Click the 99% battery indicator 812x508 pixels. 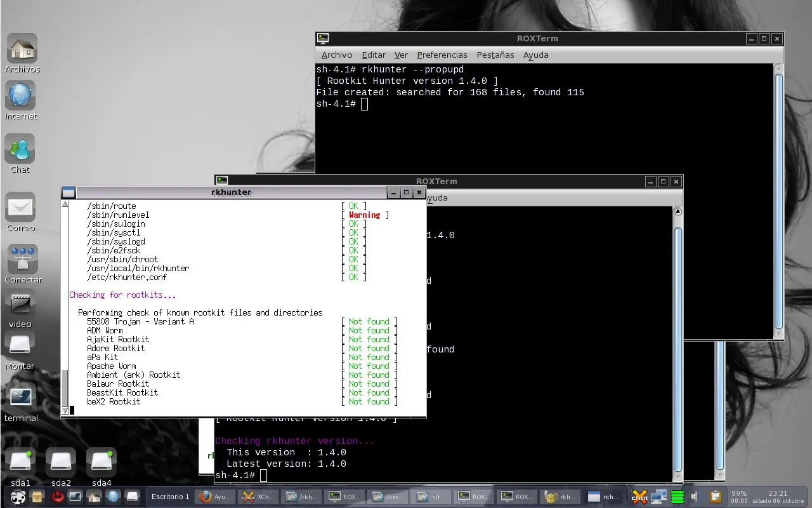739,493
